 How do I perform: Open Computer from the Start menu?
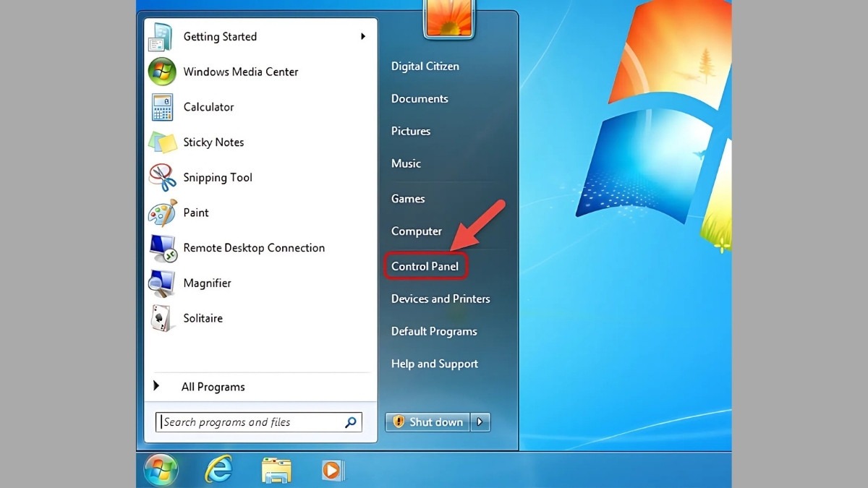(x=417, y=231)
